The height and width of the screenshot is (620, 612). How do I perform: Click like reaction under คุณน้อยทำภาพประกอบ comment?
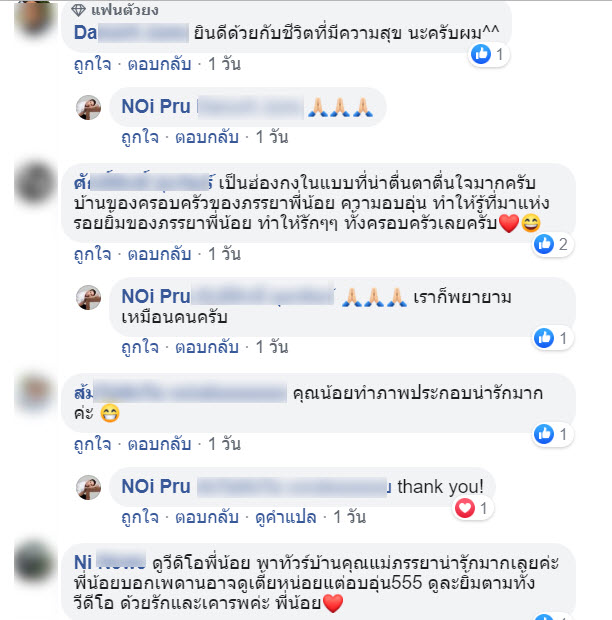544,434
